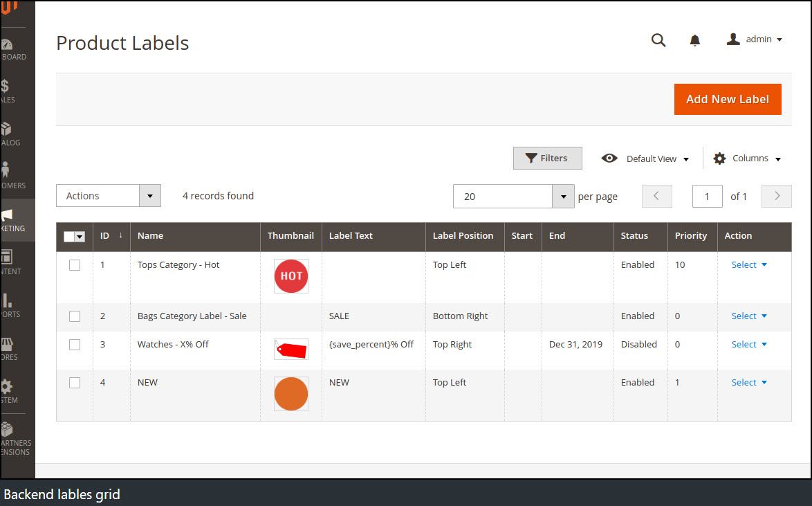Screen dimensions: 812x506
Task: Open the Actions dropdown
Action: 108,196
